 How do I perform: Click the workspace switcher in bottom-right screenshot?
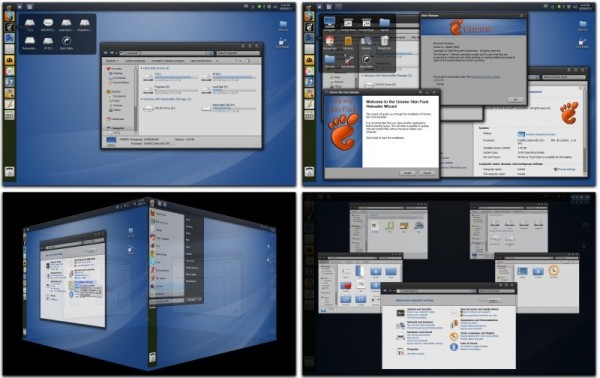coord(581,197)
